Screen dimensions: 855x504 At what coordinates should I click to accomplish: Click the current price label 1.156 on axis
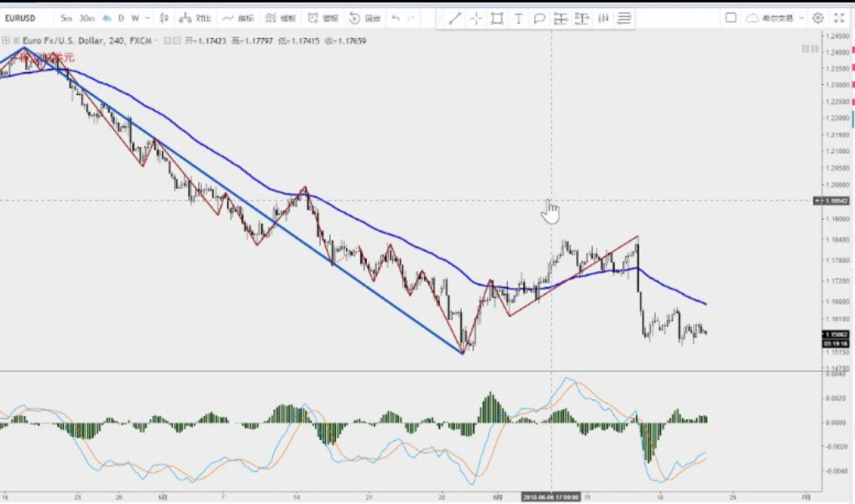[x=836, y=334]
